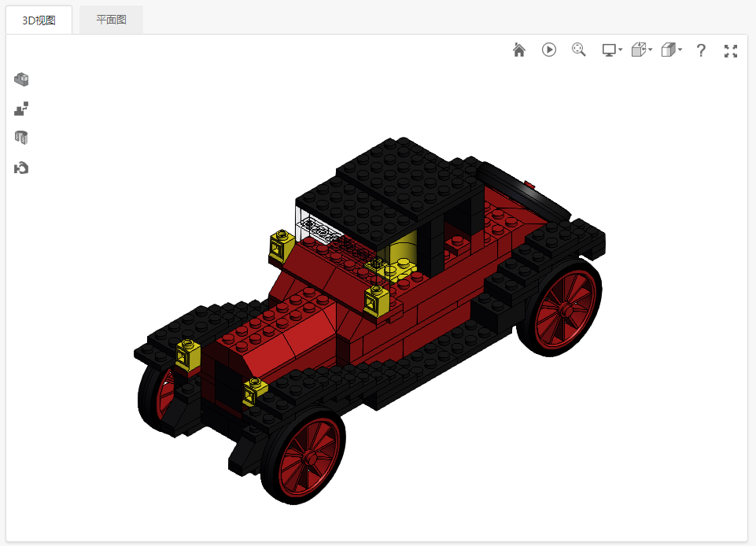Open the 平面图 tab

click(x=112, y=20)
